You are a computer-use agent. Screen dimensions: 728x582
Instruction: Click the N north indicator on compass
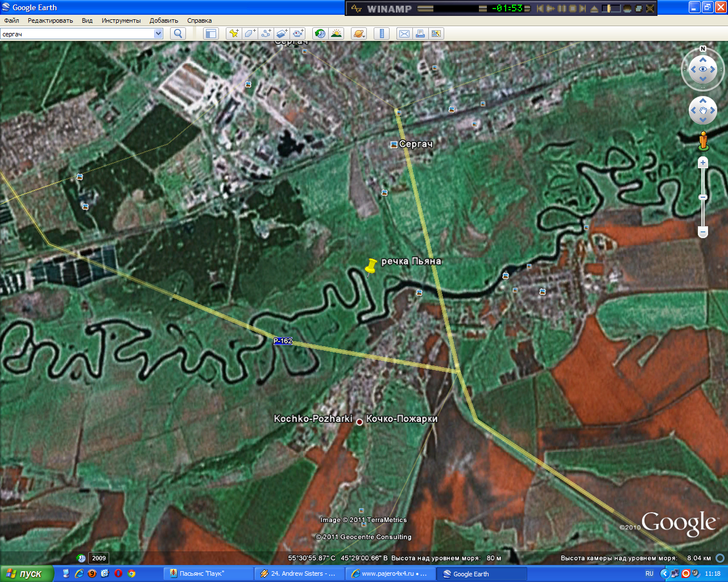click(x=703, y=49)
